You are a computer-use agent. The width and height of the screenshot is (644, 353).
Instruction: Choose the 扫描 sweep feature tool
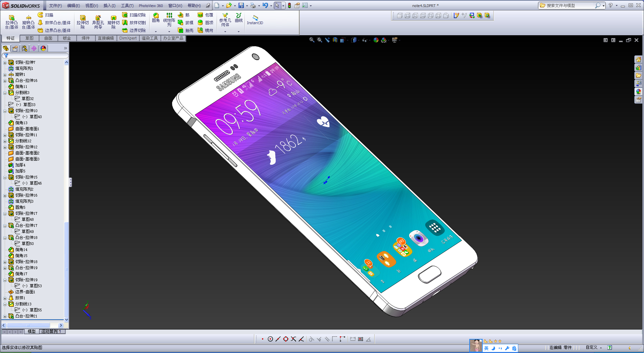click(x=46, y=15)
